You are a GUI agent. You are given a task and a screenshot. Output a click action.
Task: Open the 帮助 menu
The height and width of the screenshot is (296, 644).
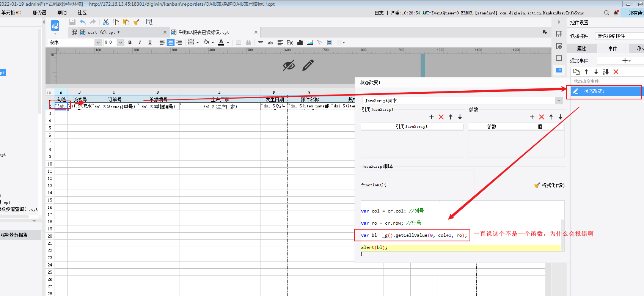coord(62,13)
